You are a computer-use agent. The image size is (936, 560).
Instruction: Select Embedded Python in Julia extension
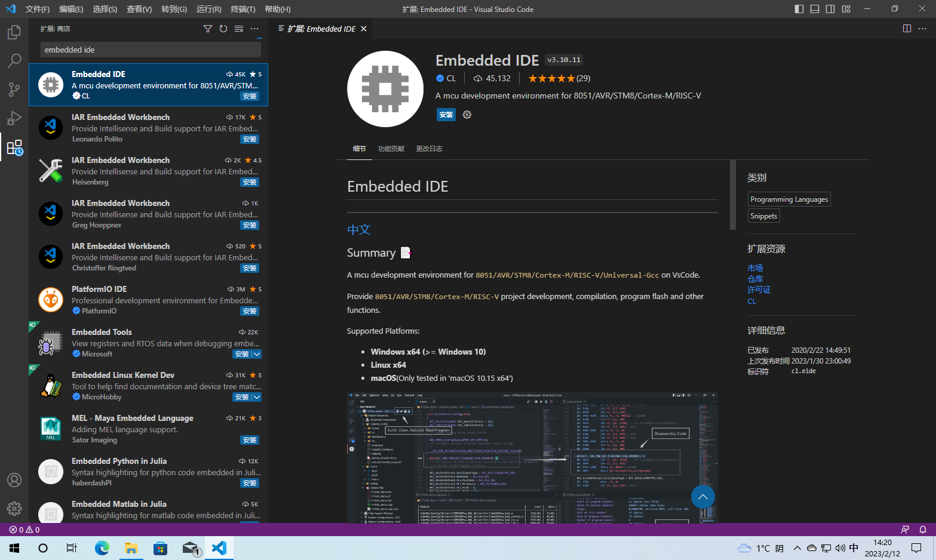[148, 472]
